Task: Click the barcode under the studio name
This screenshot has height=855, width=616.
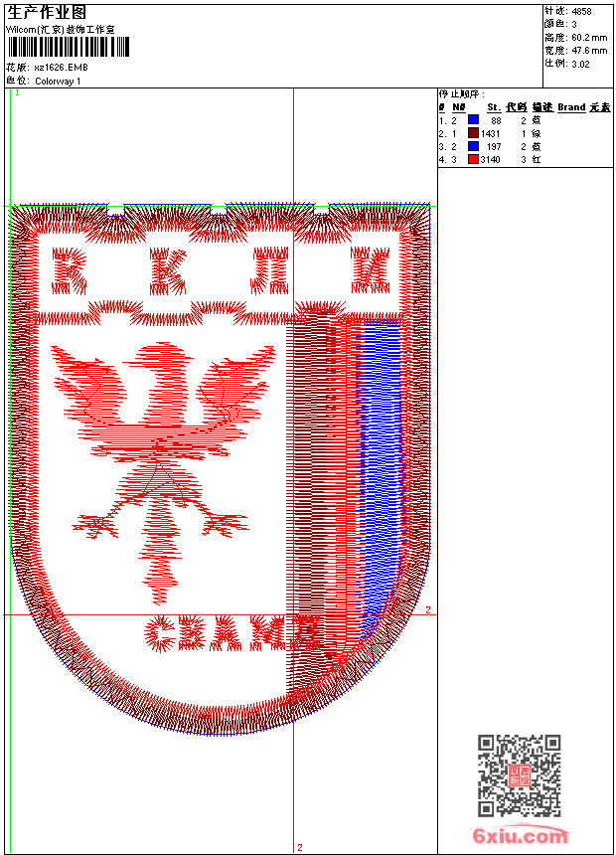Action: point(69,47)
